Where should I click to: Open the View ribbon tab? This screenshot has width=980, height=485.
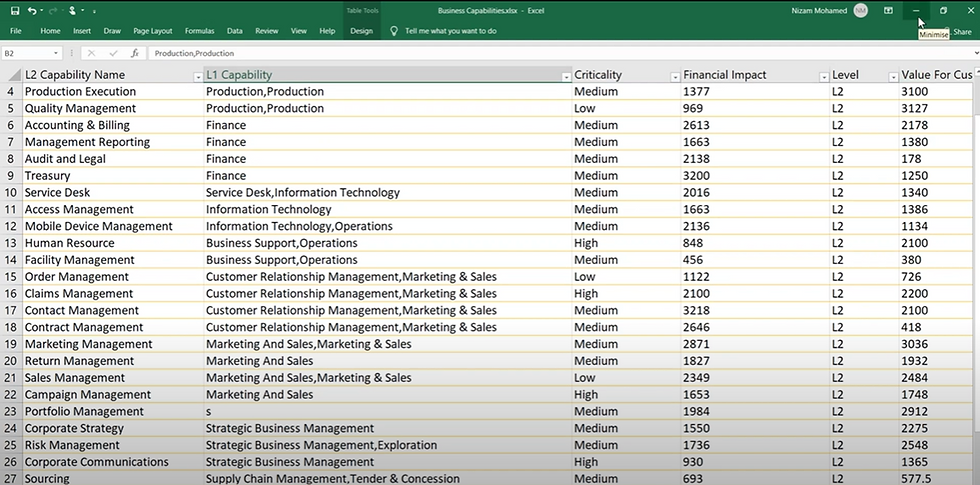pyautogui.click(x=299, y=31)
